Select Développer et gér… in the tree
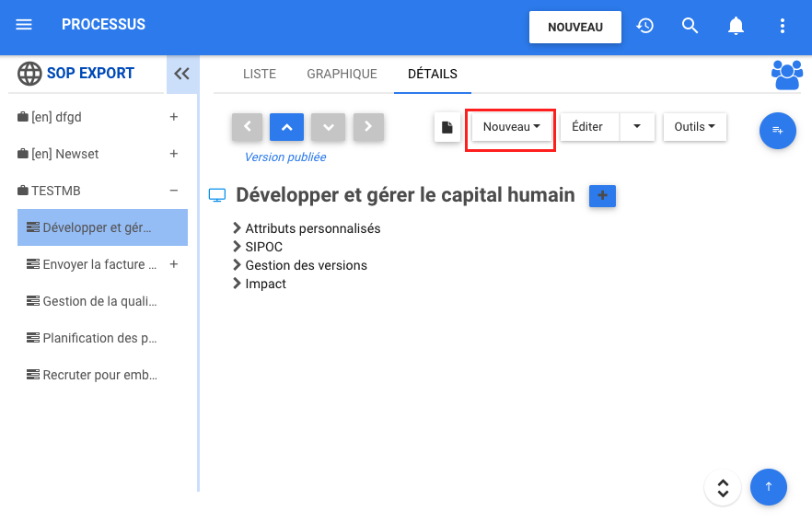Image resolution: width=812 pixels, height=523 pixels. [x=102, y=227]
